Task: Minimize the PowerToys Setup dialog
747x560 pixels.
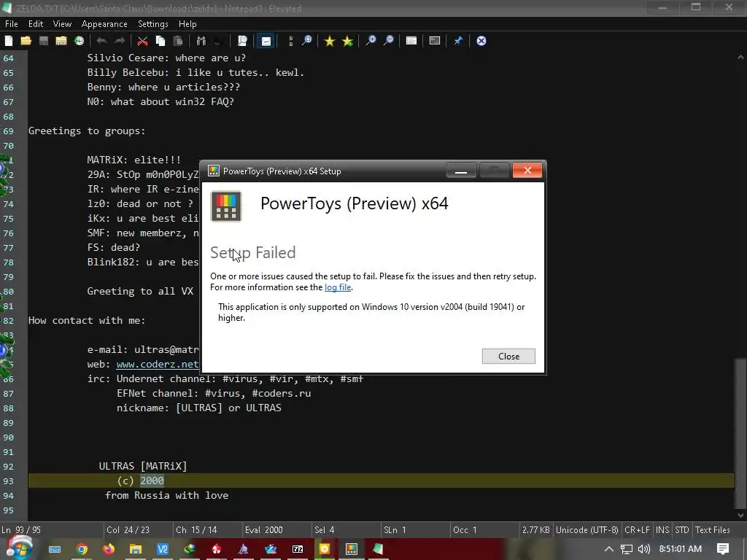Action: 461,171
